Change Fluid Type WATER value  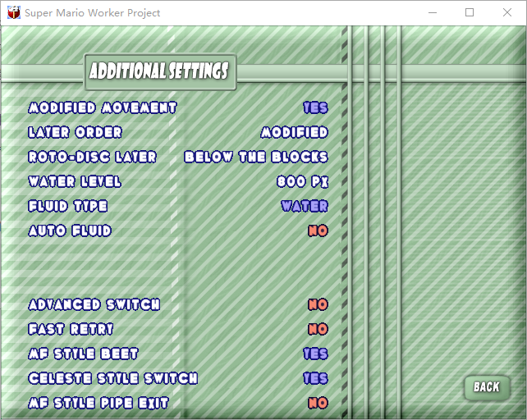(305, 206)
